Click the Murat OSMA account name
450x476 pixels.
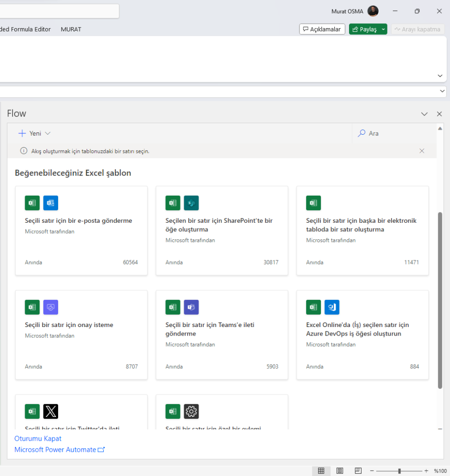pos(347,11)
